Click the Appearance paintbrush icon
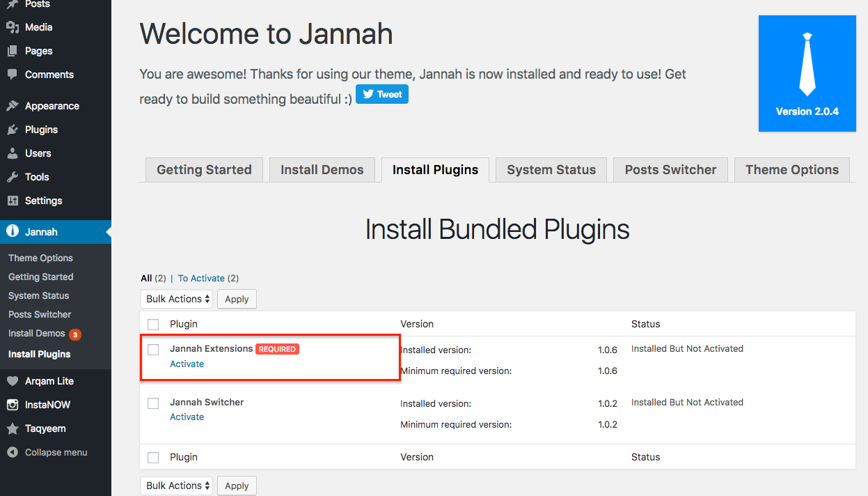 point(13,106)
